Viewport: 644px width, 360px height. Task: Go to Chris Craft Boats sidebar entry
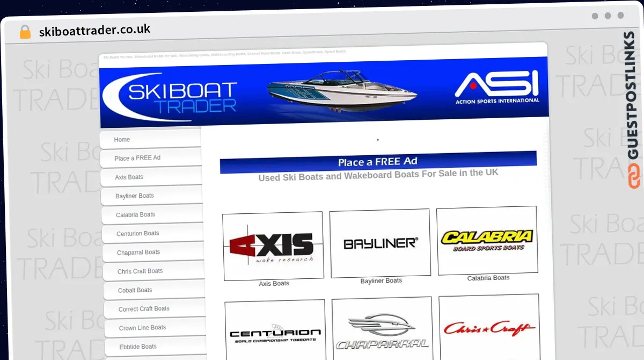[x=154, y=271]
